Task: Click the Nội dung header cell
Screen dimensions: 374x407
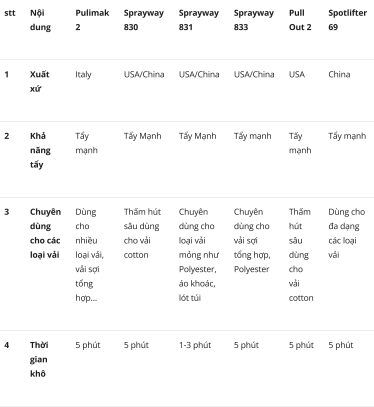Action: tap(40, 20)
